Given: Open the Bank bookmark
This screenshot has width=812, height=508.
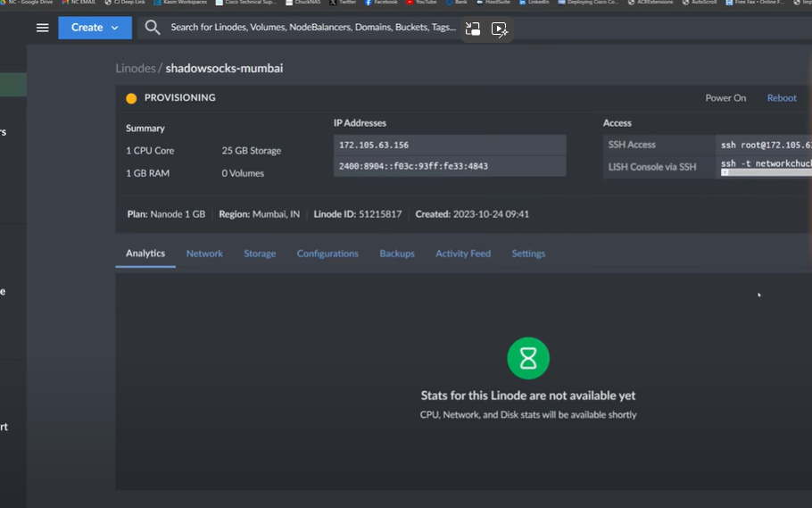Looking at the screenshot, I should (456, 2).
